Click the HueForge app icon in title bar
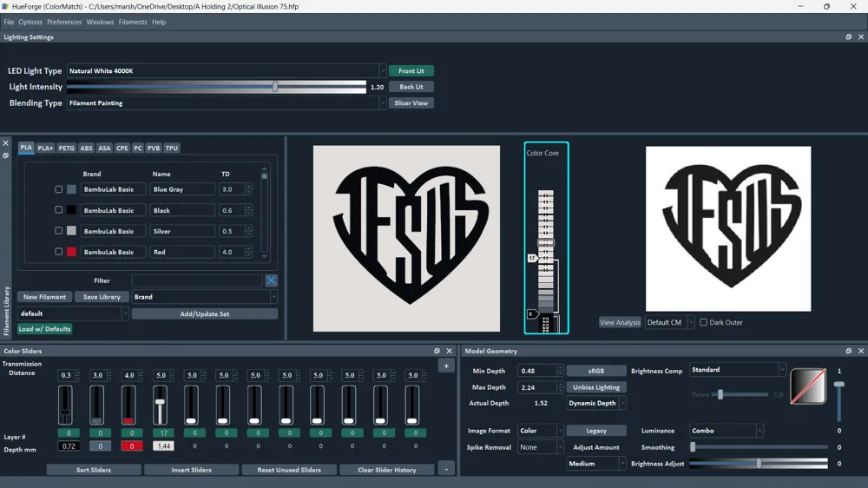This screenshot has width=868, height=488. pyautogui.click(x=5, y=7)
